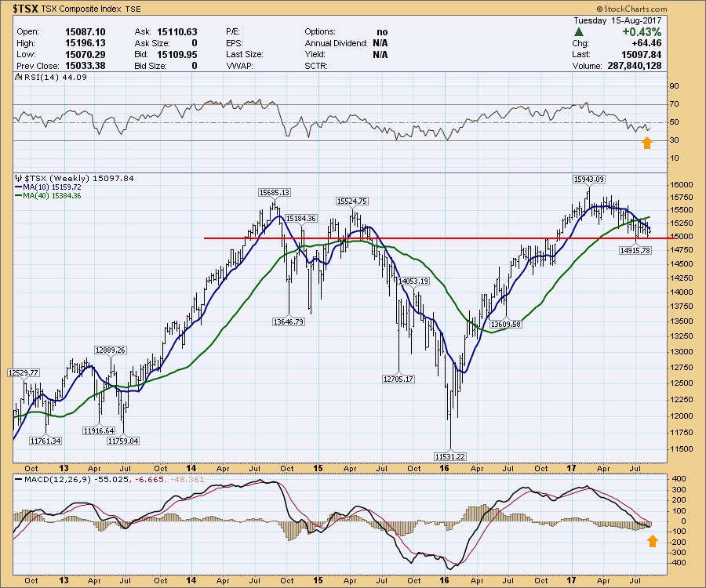Click the 15184.36 price label
Image resolution: width=706 pixels, height=588 pixels.
pos(300,218)
